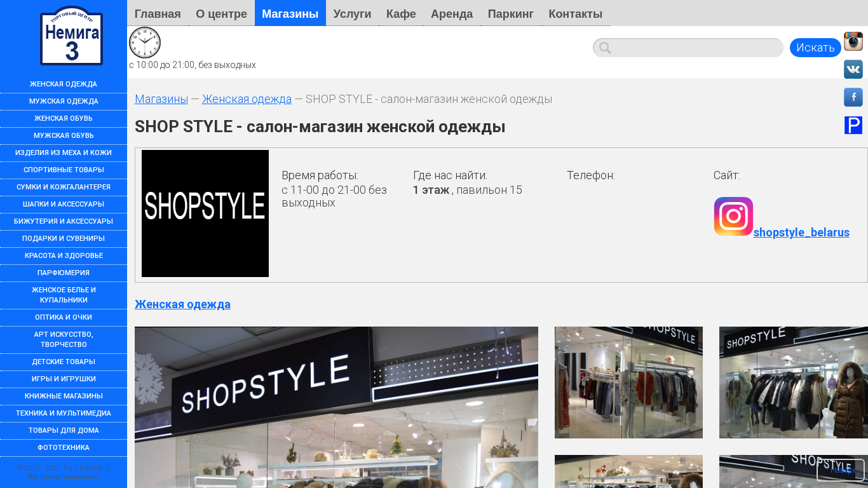Open ПАРФЮМЕРИЯ category in the sidebar
Viewport: 868px width, 488px height.
(64, 273)
